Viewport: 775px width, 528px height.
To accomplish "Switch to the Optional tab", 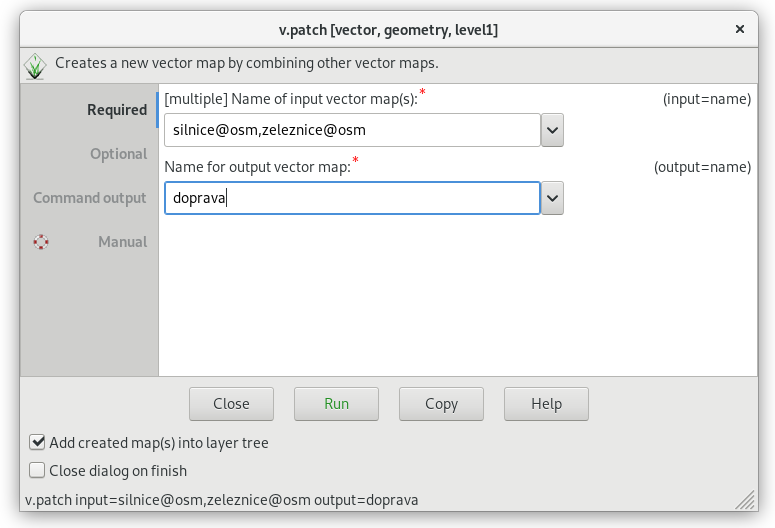I will (x=119, y=154).
